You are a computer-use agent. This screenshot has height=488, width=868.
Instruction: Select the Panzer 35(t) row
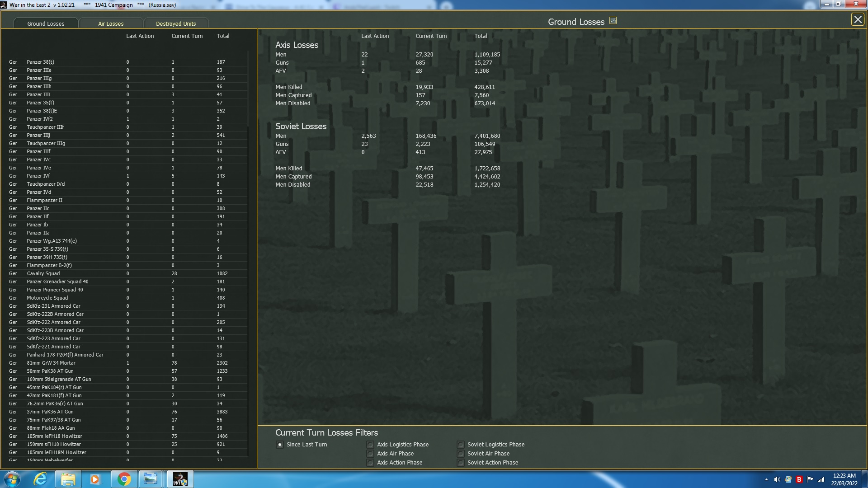[x=127, y=103]
